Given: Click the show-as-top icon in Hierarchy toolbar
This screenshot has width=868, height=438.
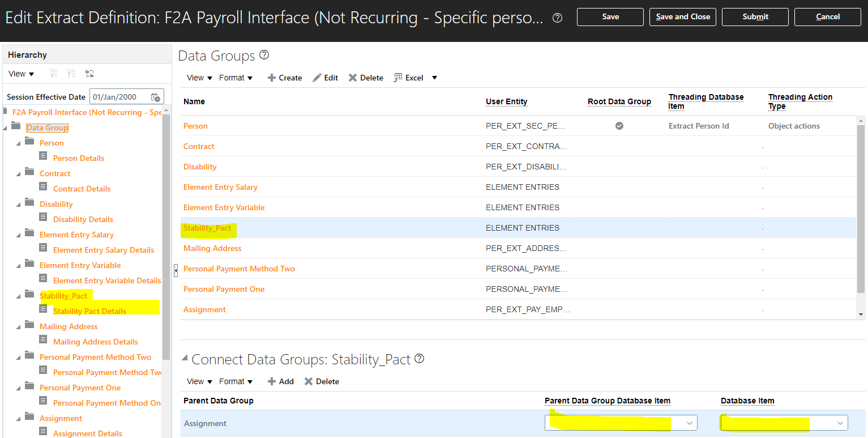Looking at the screenshot, I should click(89, 74).
